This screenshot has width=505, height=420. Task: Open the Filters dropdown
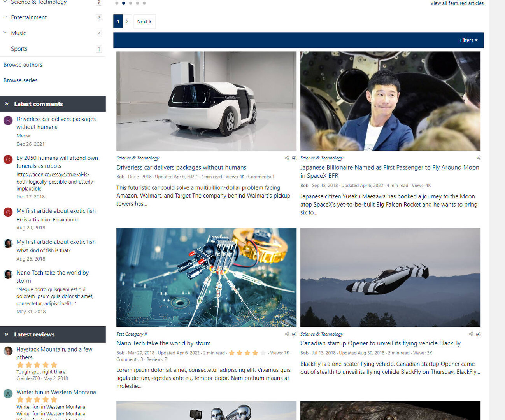pyautogui.click(x=468, y=40)
